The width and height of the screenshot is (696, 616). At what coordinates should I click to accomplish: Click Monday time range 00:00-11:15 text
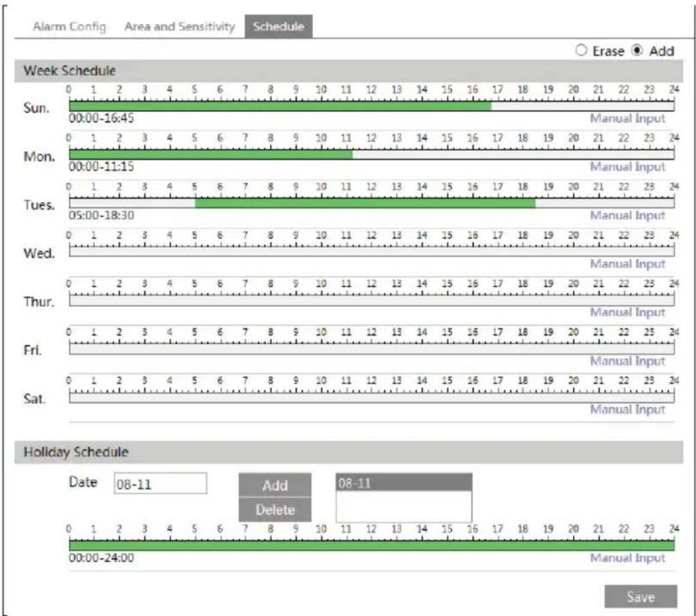coord(101,167)
